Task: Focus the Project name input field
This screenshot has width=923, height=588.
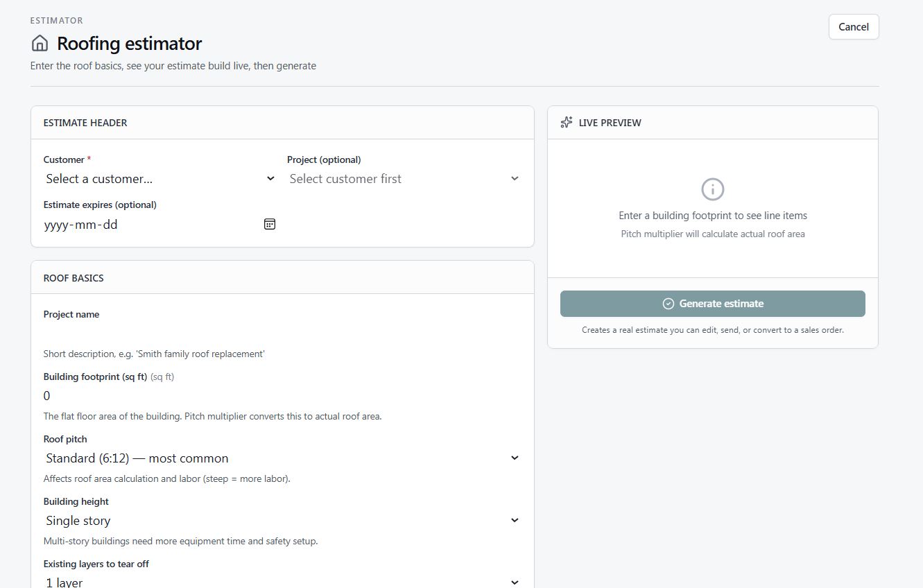Action: pyautogui.click(x=282, y=334)
